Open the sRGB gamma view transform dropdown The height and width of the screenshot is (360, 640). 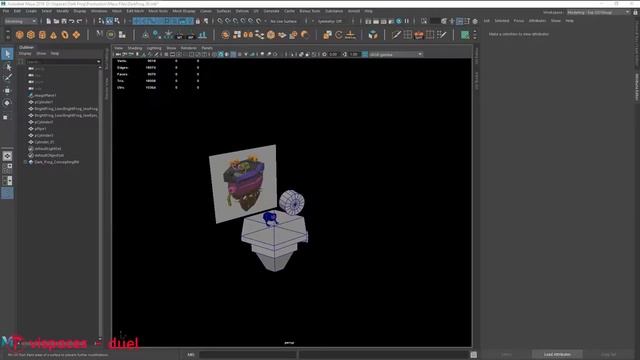click(x=396, y=54)
